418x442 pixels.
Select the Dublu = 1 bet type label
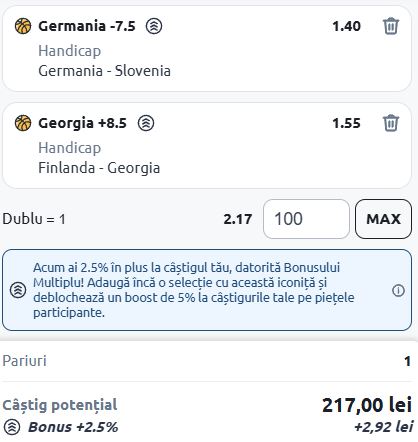click(x=34, y=219)
